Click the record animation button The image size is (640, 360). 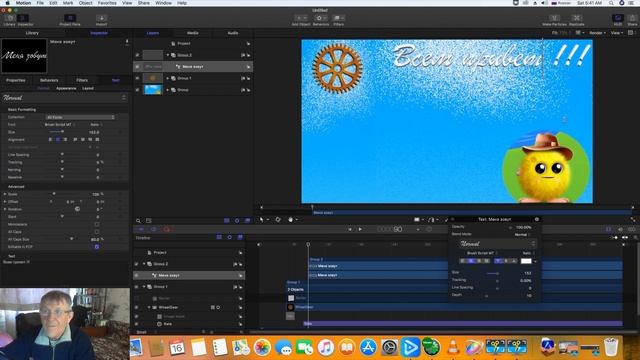(x=167, y=229)
